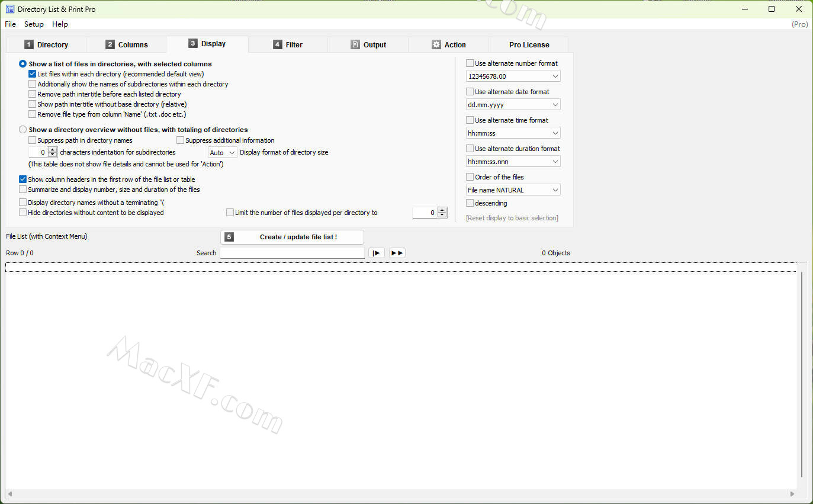Open the Setup menu
Screen dimensions: 813x504
click(34, 24)
